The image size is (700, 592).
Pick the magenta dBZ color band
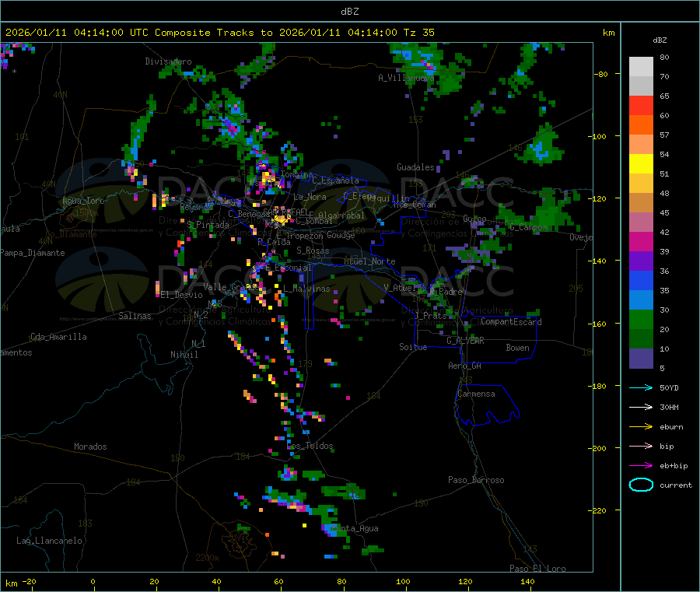[x=641, y=241]
